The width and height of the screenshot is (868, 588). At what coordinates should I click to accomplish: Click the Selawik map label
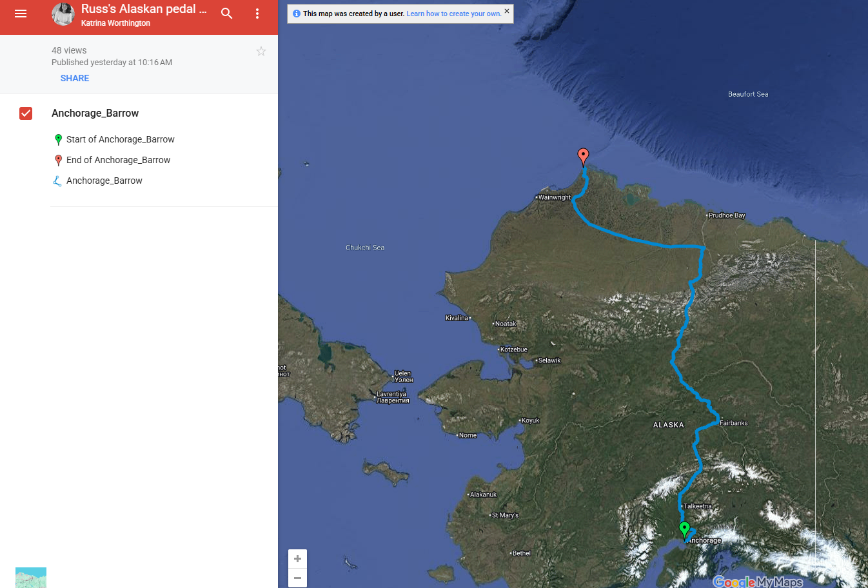[549, 360]
